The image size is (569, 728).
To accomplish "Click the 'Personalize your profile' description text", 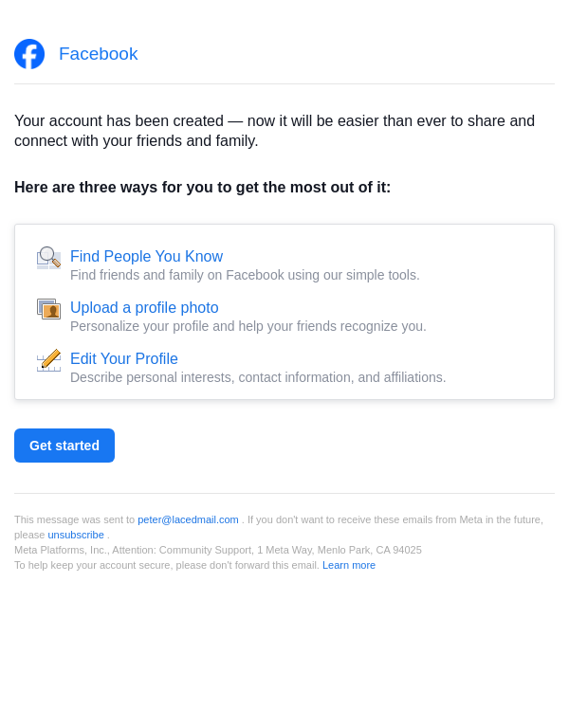I will click(x=248, y=326).
